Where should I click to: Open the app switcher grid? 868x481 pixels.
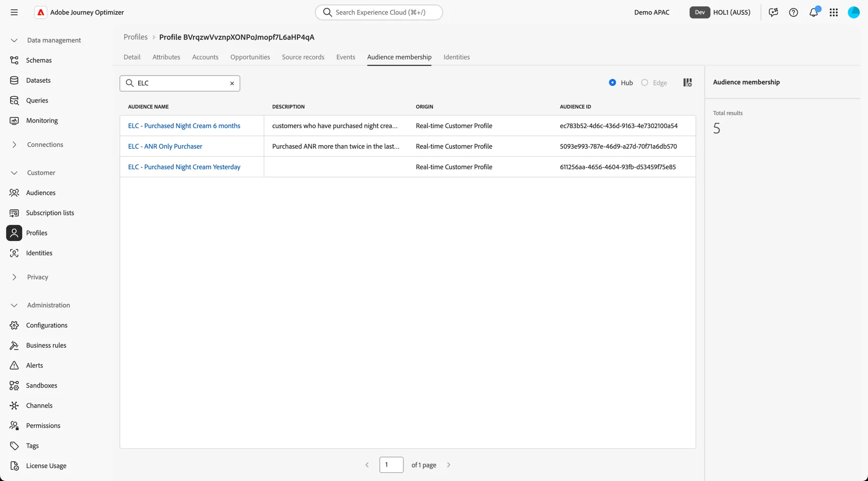(833, 12)
